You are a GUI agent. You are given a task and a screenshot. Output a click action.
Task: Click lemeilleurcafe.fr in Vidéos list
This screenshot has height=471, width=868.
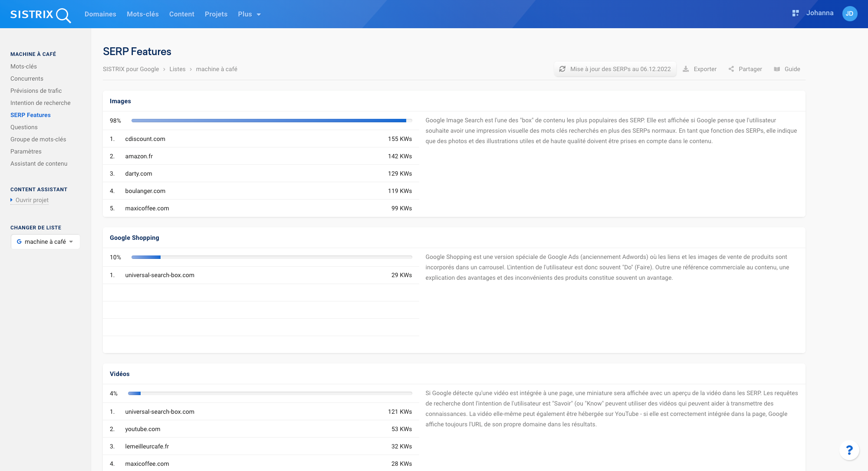147,446
